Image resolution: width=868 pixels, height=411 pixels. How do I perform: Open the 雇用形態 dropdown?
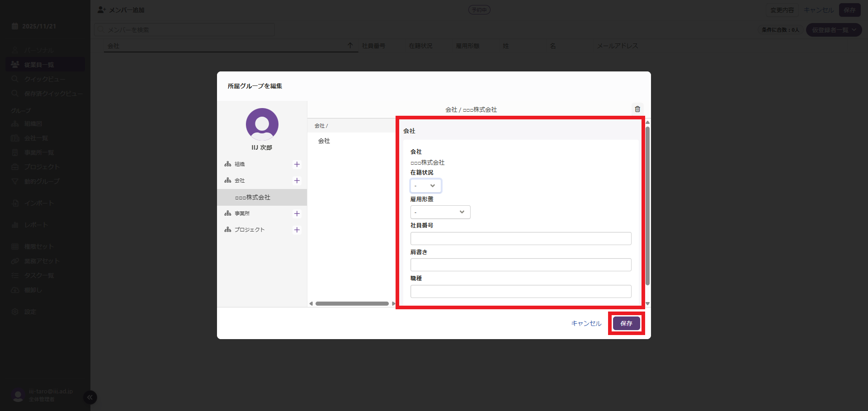pos(440,212)
